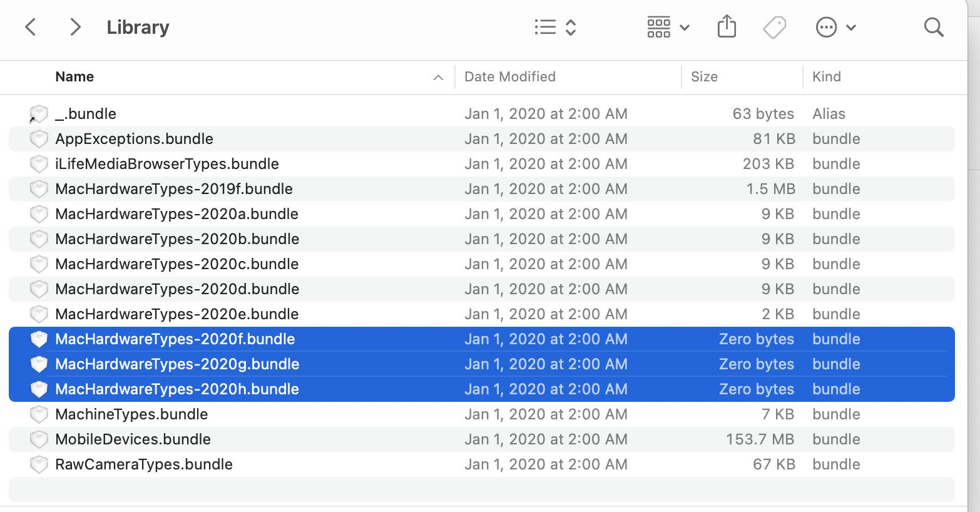The height and width of the screenshot is (512, 980).
Task: Select the _.bundle alias icon
Action: click(39, 114)
